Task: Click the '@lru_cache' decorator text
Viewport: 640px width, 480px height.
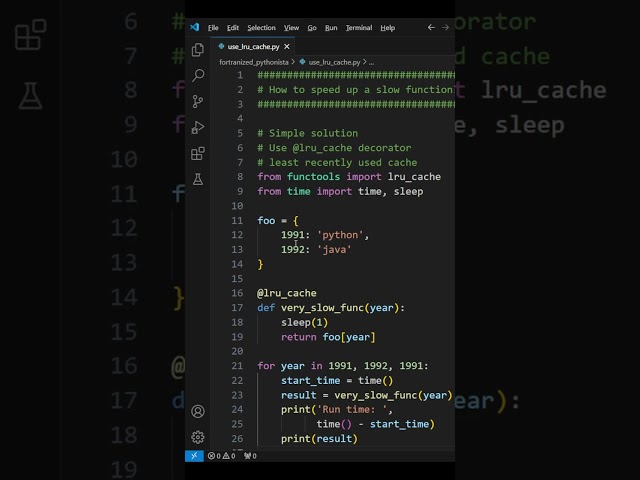Action: (287, 293)
